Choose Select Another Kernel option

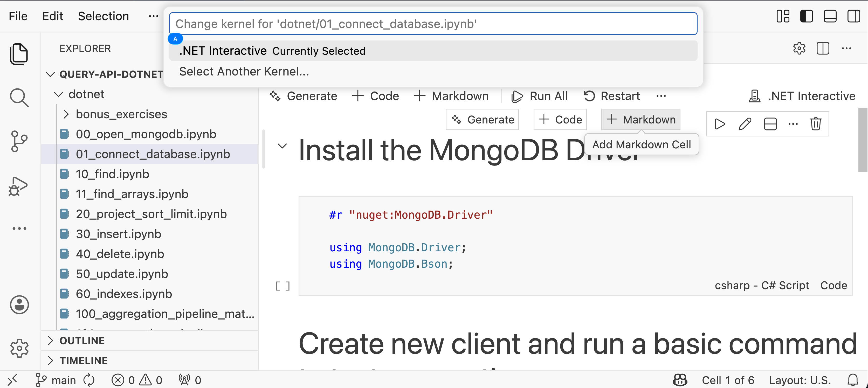tap(244, 72)
